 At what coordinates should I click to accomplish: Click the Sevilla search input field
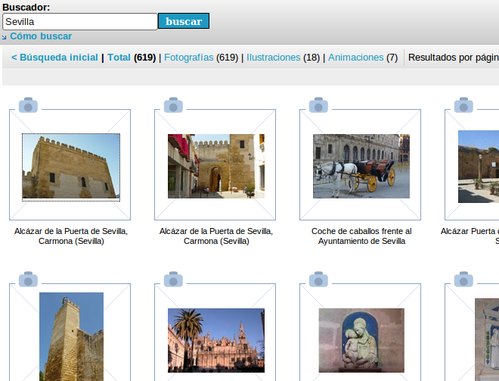pos(80,22)
